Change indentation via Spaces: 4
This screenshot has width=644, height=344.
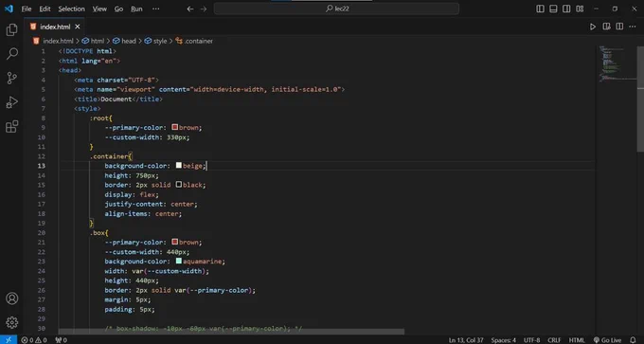pyautogui.click(x=504, y=340)
